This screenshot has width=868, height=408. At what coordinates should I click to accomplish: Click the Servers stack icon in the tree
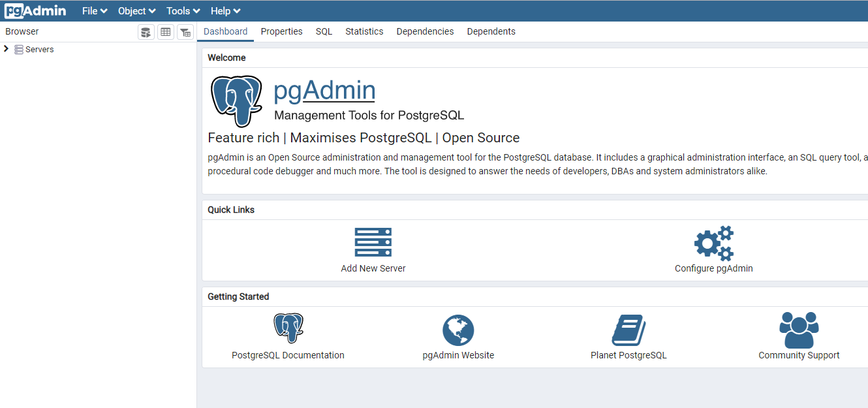pyautogui.click(x=19, y=50)
